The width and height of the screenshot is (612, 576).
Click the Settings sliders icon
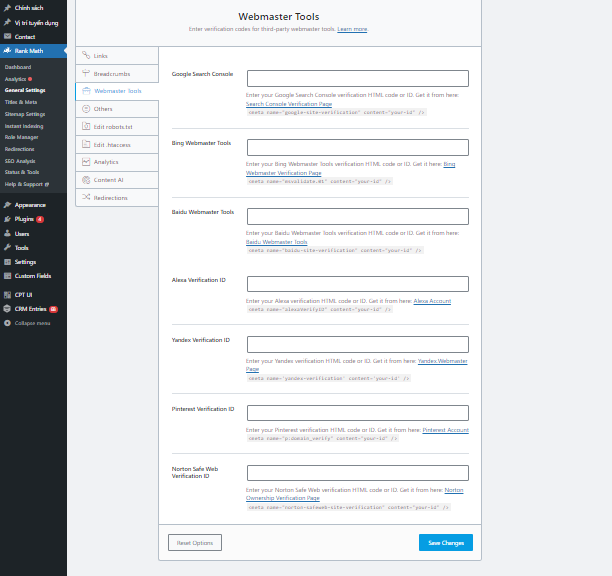7,262
